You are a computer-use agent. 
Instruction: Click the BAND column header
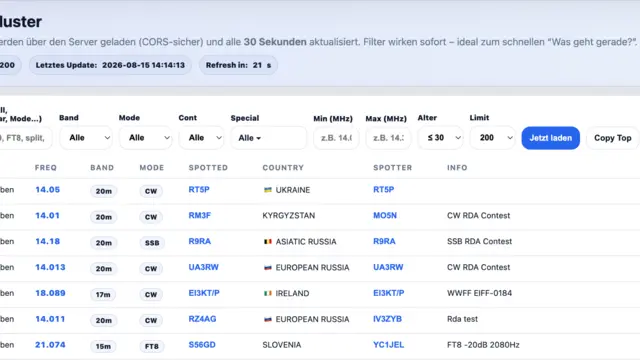(102, 168)
